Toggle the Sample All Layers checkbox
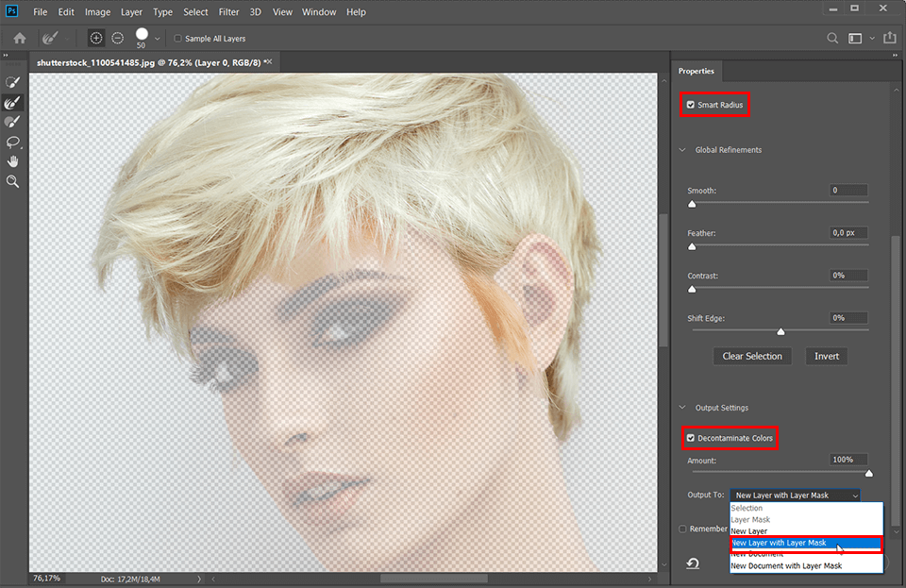 pyautogui.click(x=177, y=38)
